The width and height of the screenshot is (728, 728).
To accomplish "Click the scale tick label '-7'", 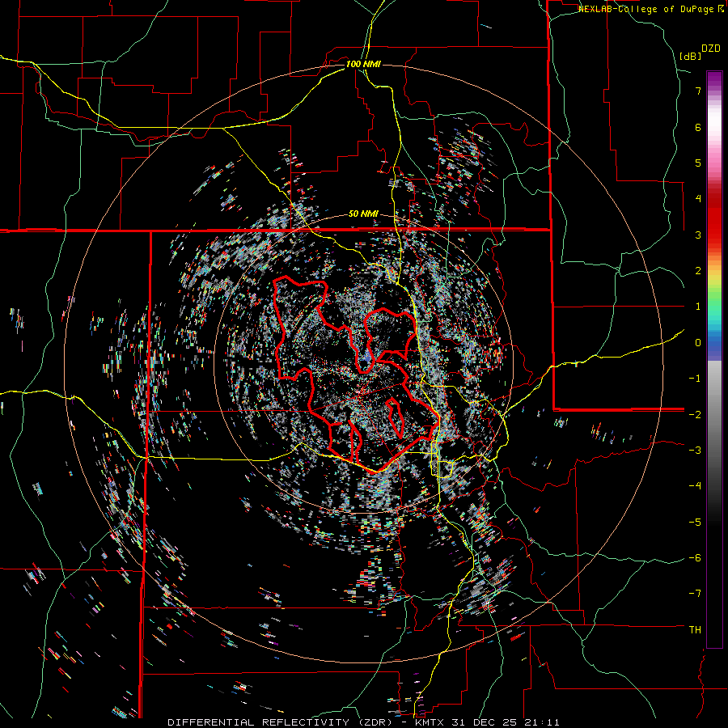I will pos(695,594).
